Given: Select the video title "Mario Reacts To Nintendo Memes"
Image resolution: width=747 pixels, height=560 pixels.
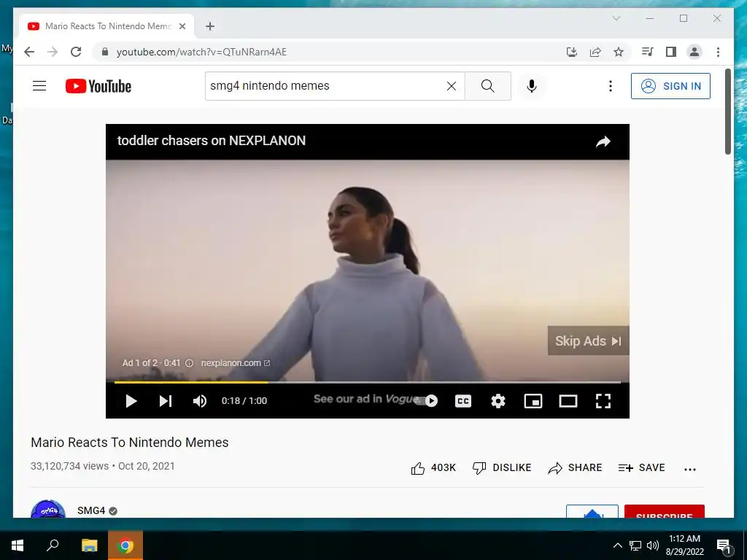Looking at the screenshot, I should pos(130,443).
